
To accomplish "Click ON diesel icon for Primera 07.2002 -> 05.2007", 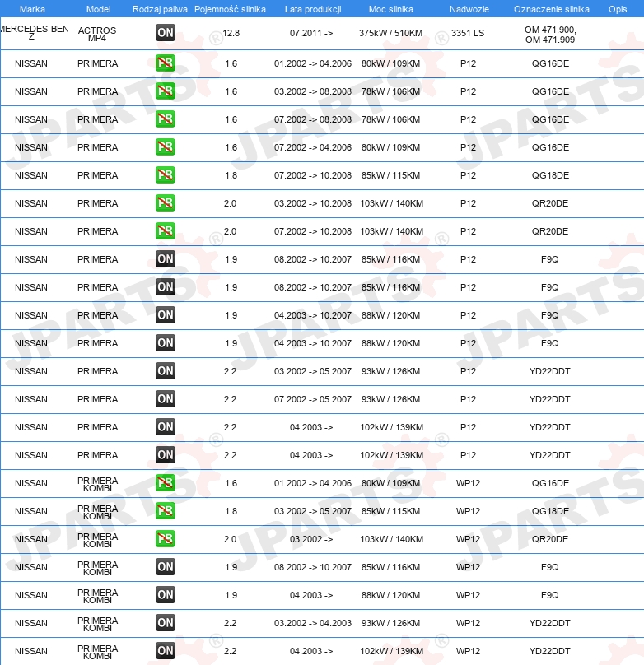I will [165, 399].
